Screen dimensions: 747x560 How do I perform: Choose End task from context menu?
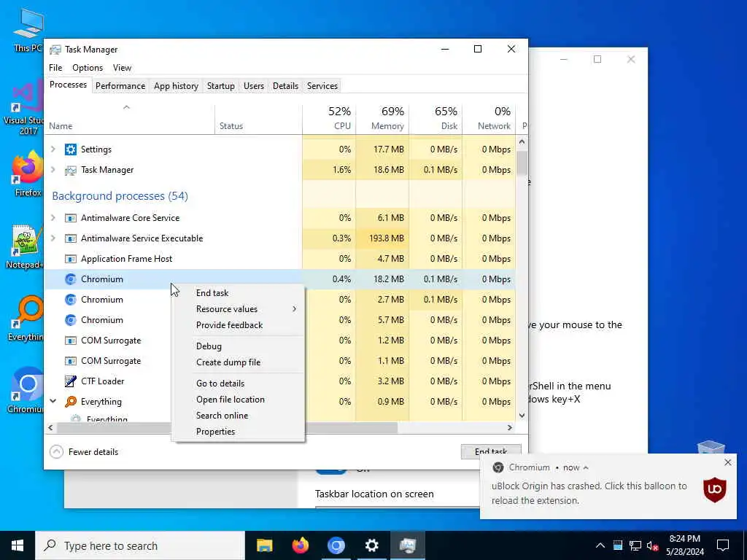point(238,293)
